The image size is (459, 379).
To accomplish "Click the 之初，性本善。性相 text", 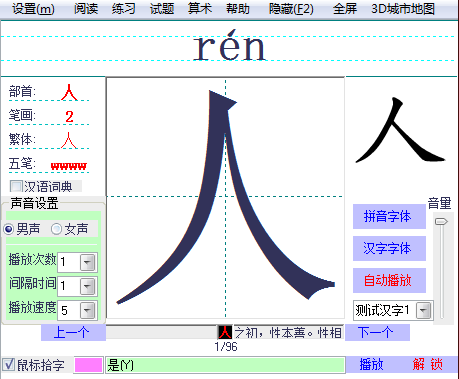I will click(289, 332).
